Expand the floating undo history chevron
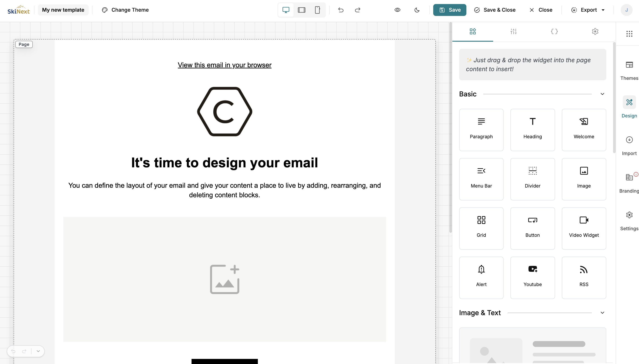The width and height of the screenshot is (639, 364). click(38, 351)
